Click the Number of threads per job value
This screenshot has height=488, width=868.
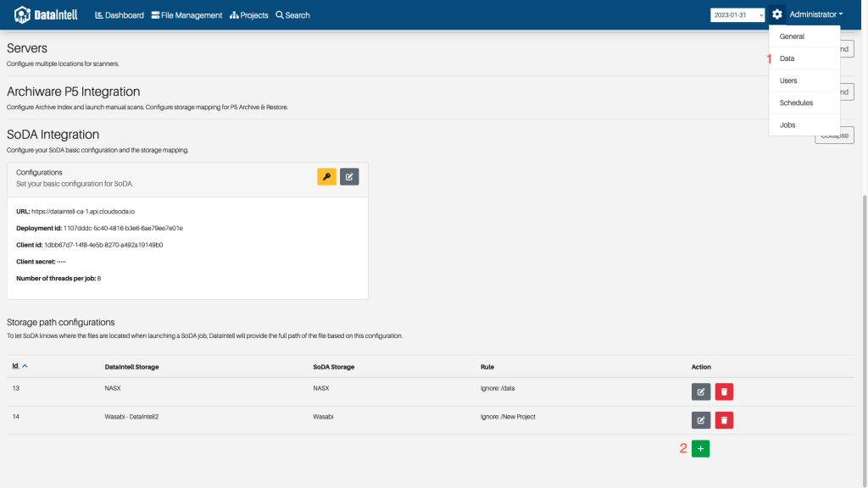coord(99,278)
